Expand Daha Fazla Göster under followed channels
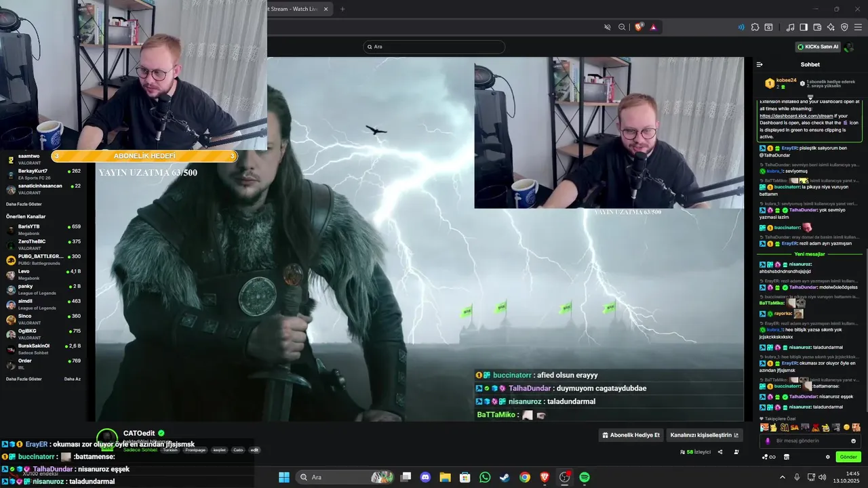 [x=24, y=204]
